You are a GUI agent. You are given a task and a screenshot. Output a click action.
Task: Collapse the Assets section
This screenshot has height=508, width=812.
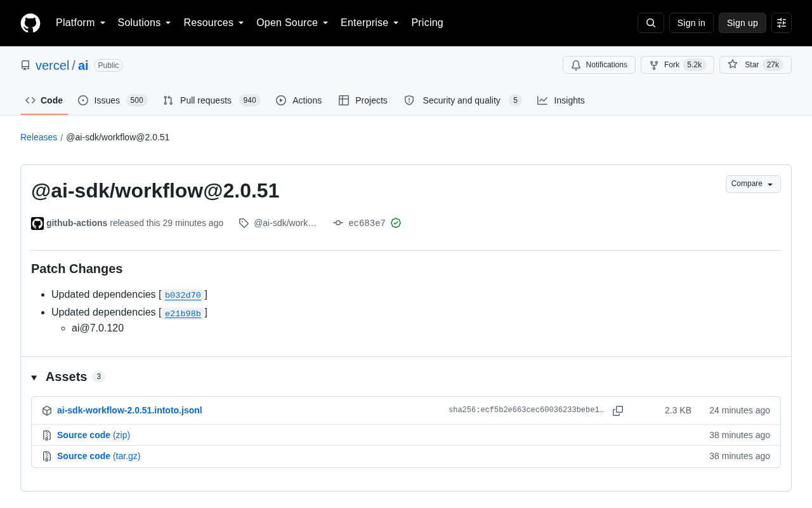tap(68, 377)
